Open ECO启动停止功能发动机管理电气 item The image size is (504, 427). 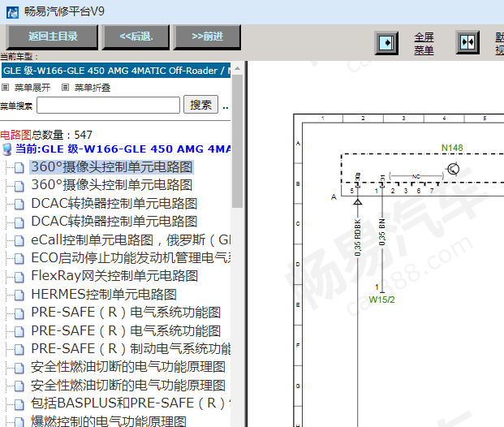point(131,258)
